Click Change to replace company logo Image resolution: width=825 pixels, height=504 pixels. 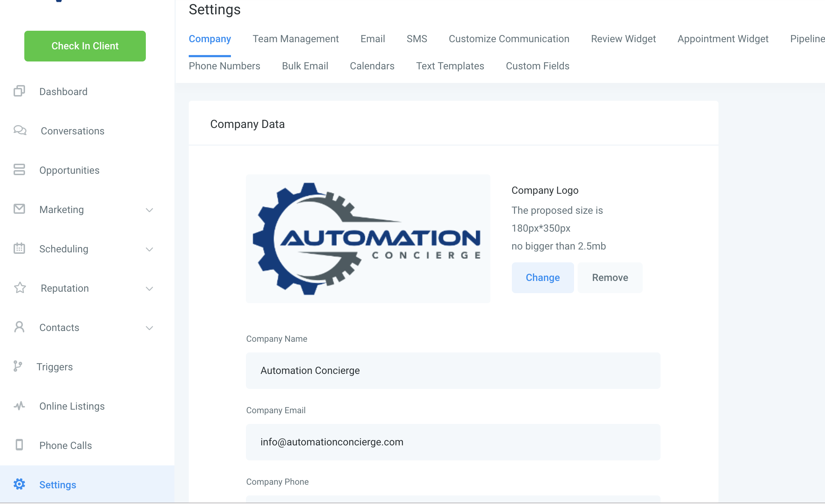(x=543, y=278)
